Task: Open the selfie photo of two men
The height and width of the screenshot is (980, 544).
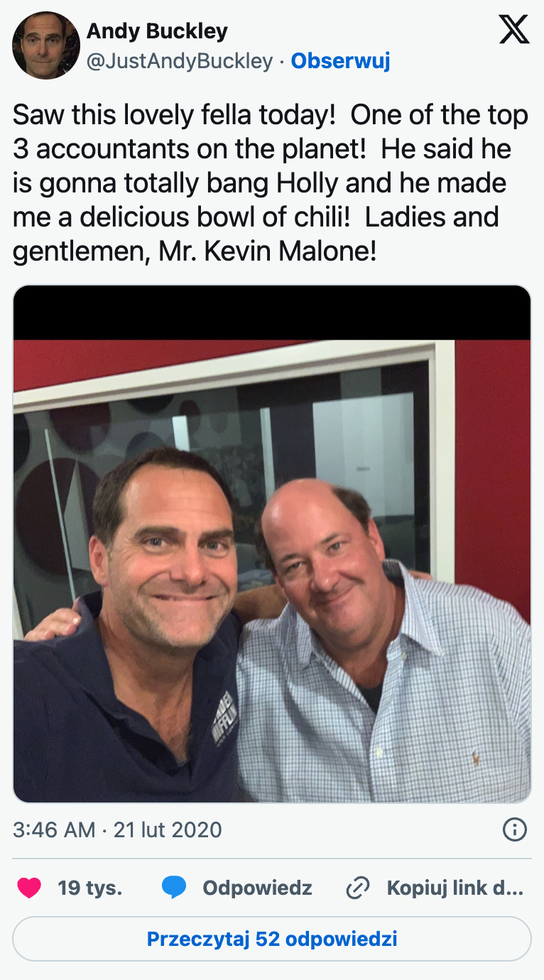Action: pos(272,544)
